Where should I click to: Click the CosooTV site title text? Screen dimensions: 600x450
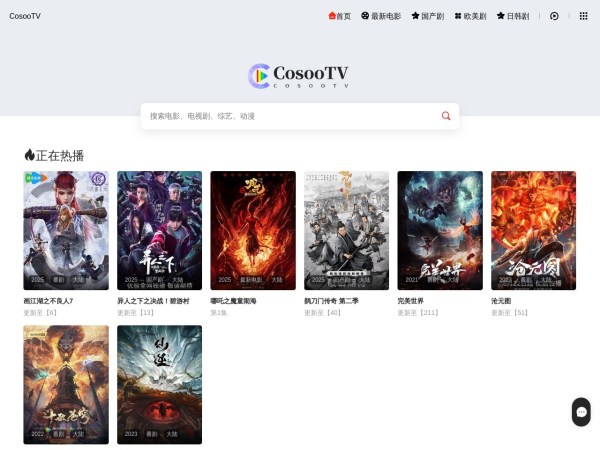pos(25,16)
